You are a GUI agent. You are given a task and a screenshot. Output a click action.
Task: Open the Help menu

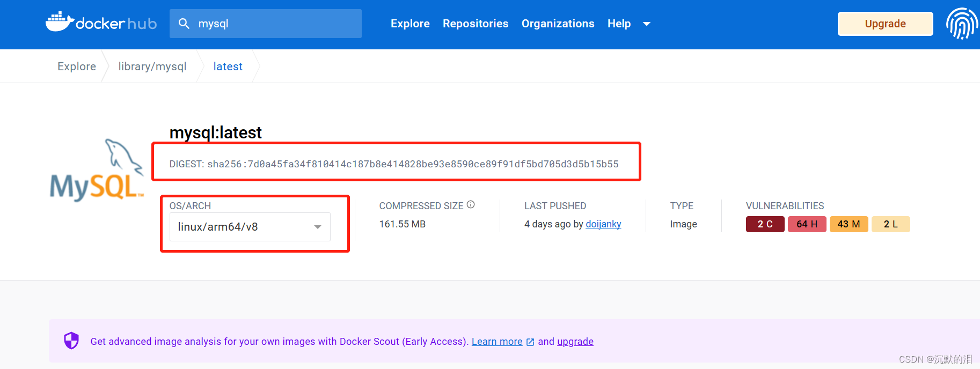point(619,24)
